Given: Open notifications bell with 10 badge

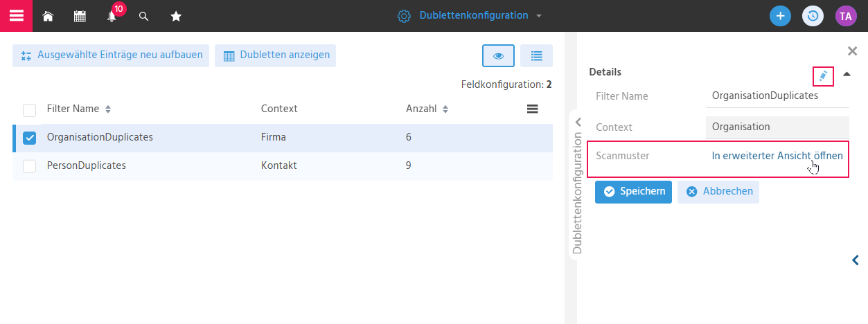Looking at the screenshot, I should [112, 16].
